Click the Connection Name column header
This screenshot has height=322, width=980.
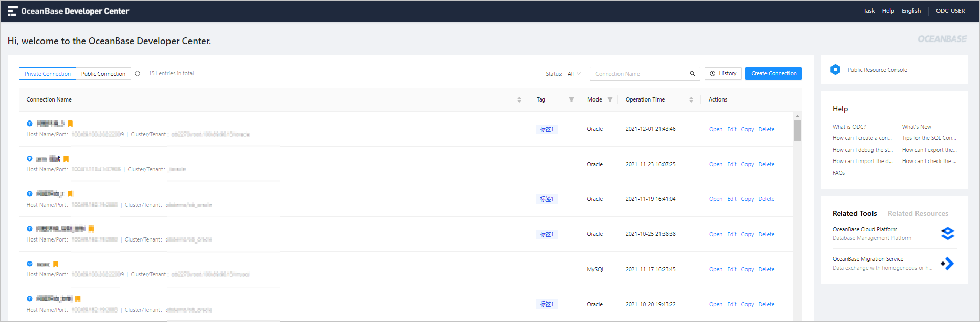(x=49, y=100)
